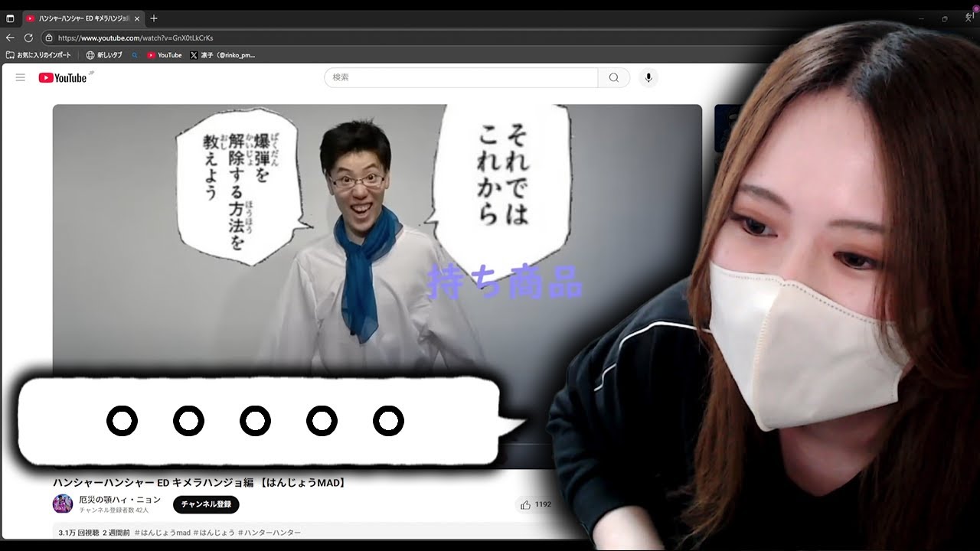
Task: Open the 厄災の顎ハィ・ニョン channel name
Action: [119, 499]
